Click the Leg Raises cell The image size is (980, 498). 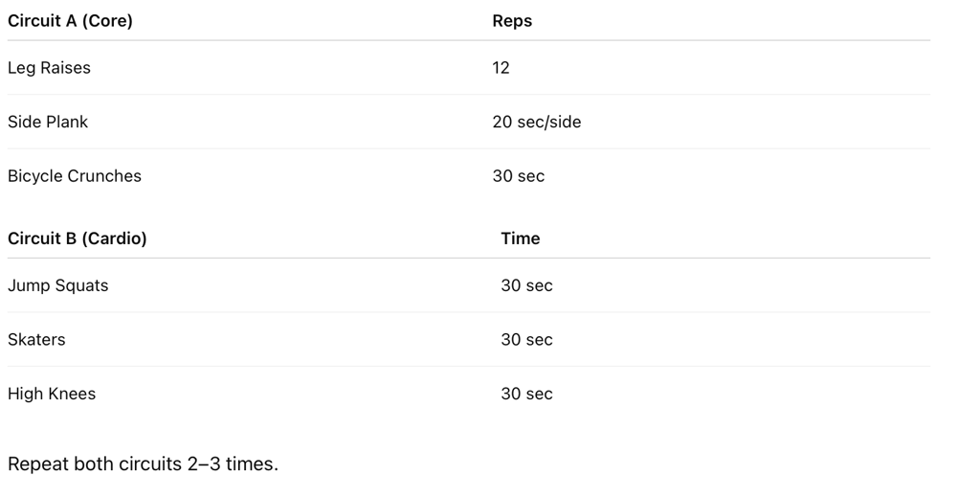coord(49,68)
